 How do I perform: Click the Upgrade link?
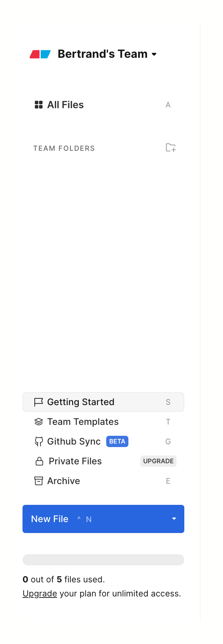(x=40, y=593)
